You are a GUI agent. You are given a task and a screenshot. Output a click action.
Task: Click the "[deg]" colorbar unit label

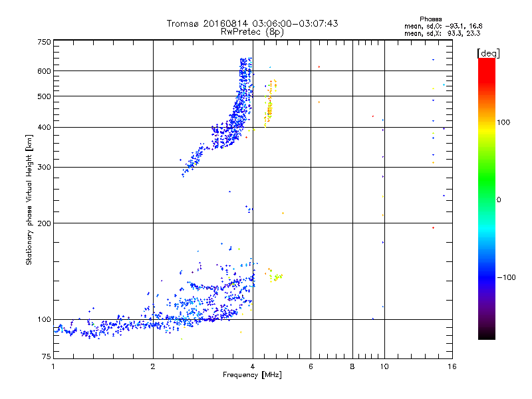click(488, 53)
